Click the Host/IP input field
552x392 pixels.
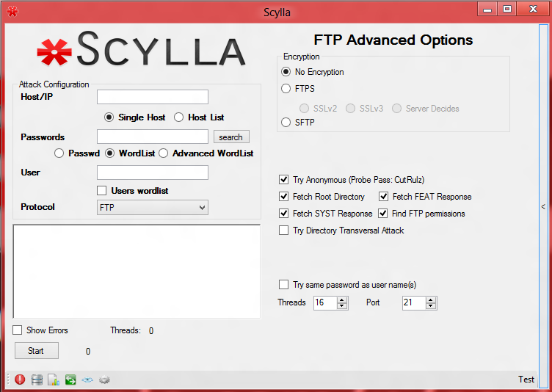tap(153, 97)
